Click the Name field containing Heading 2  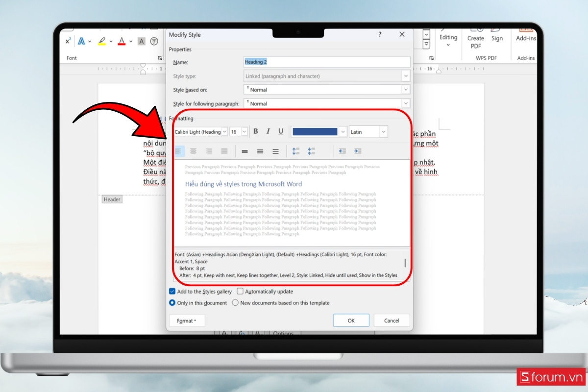coord(327,62)
